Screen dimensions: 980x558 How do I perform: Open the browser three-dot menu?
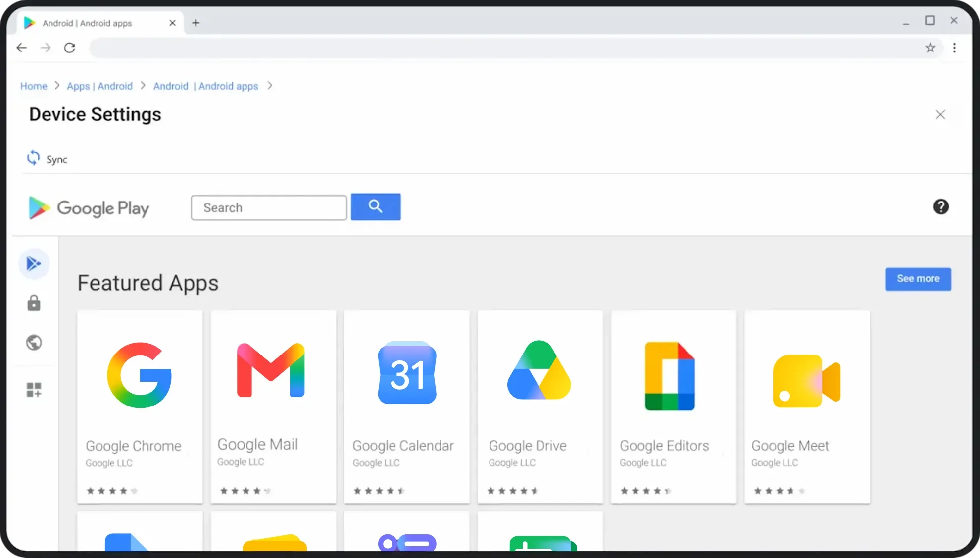955,48
